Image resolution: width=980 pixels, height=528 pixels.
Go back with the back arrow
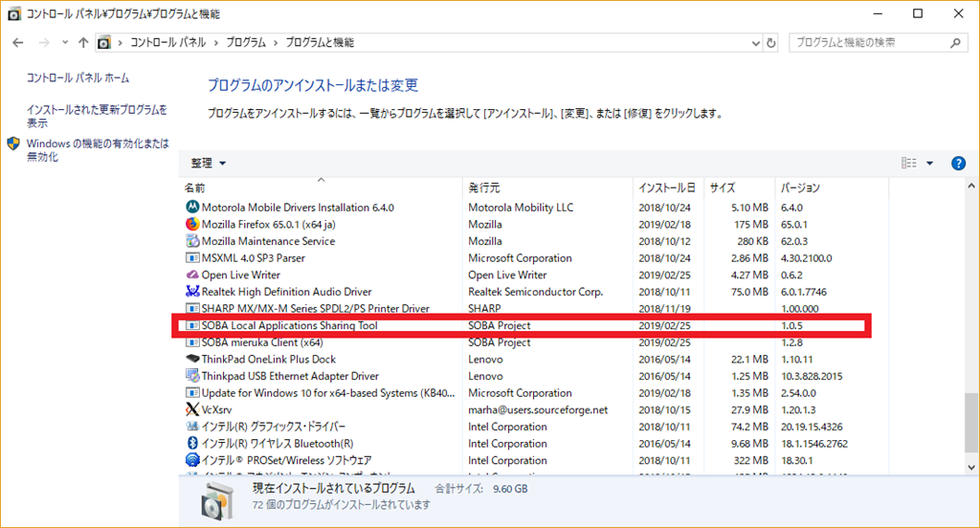tap(17, 42)
